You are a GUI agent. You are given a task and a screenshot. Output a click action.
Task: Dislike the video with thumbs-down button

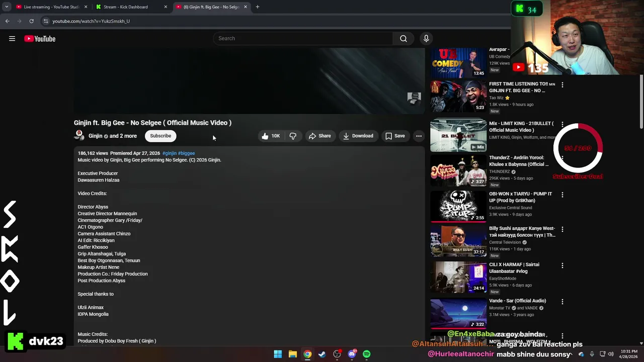pyautogui.click(x=293, y=136)
